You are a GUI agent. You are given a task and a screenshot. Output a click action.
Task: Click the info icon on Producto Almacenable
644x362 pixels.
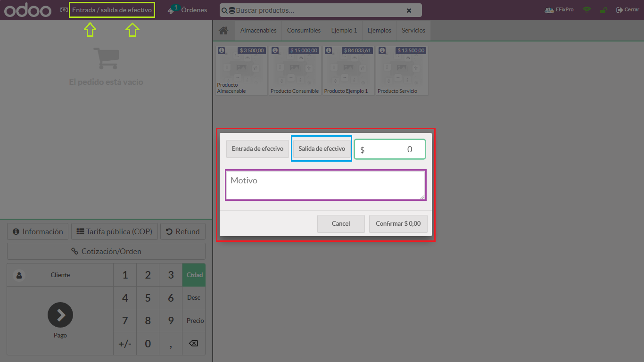pyautogui.click(x=222, y=50)
